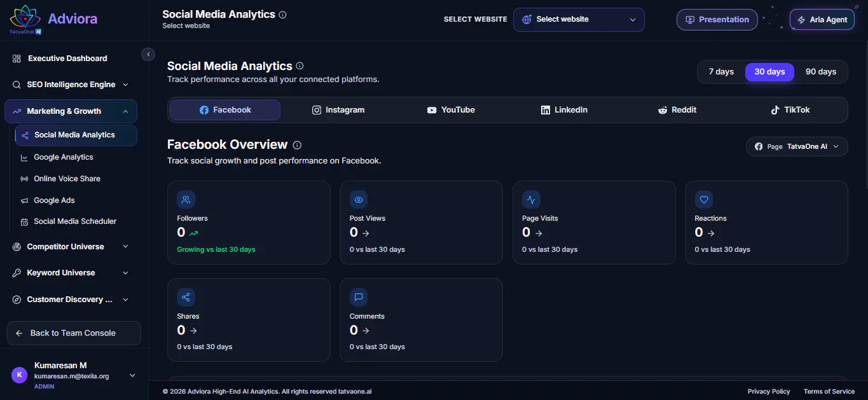
Task: Click Back to Team Console
Action: (x=74, y=333)
